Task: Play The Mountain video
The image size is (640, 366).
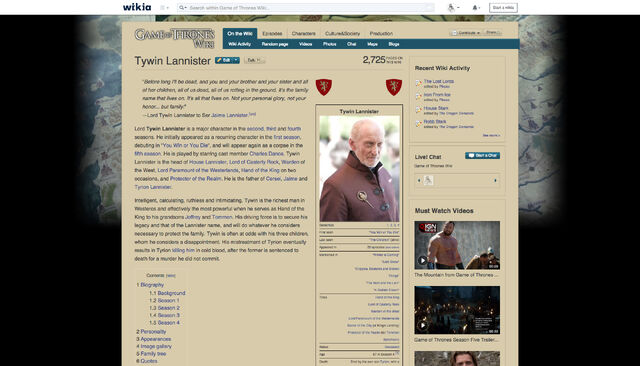Action: 422,260
